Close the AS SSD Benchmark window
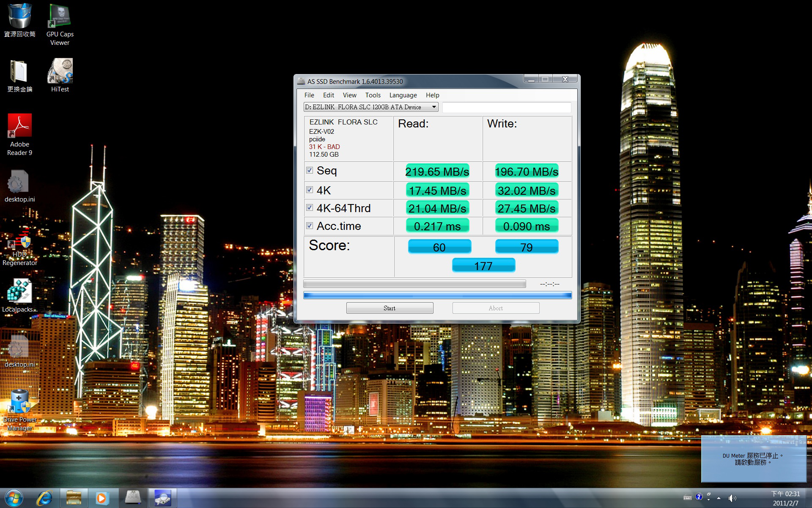Image resolution: width=812 pixels, height=508 pixels. click(565, 79)
